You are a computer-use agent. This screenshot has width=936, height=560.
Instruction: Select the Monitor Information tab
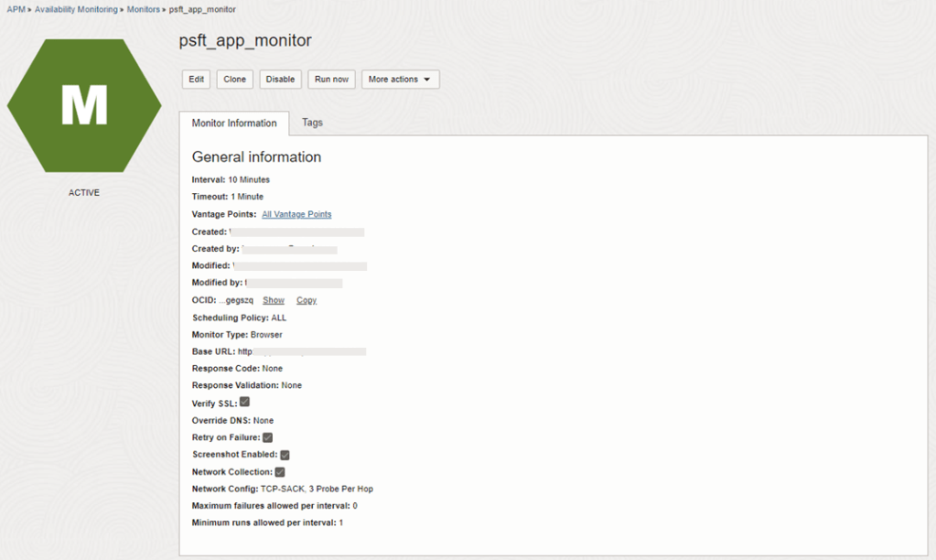tap(234, 124)
